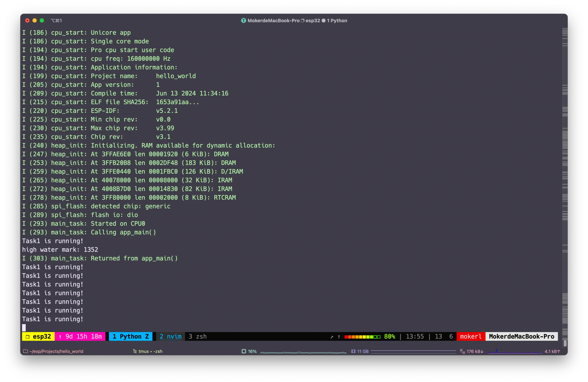This screenshot has height=382, width=588.
Task: Click the 16% CPU usage value
Action: 252,351
